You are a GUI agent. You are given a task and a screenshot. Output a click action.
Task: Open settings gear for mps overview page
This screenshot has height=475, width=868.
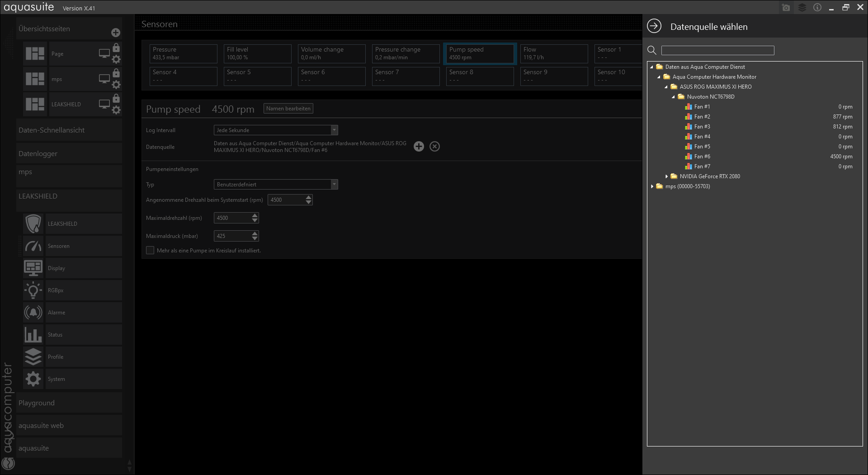116,85
